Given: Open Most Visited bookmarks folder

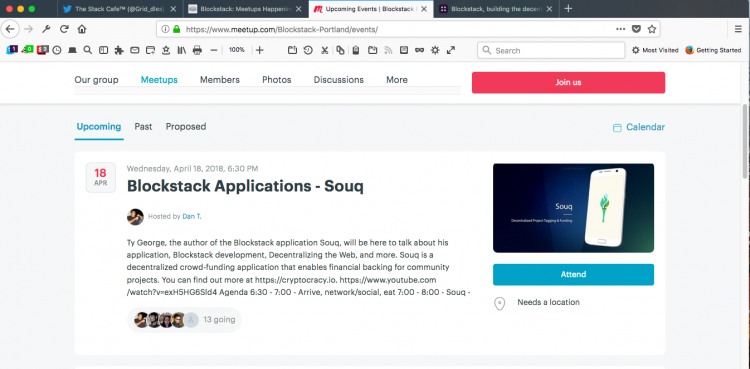Looking at the screenshot, I should click(655, 50).
